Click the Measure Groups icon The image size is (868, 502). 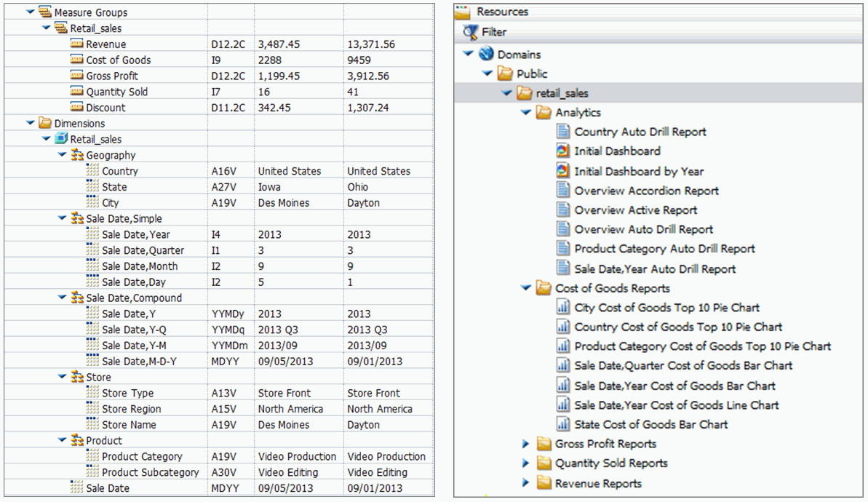(x=45, y=12)
